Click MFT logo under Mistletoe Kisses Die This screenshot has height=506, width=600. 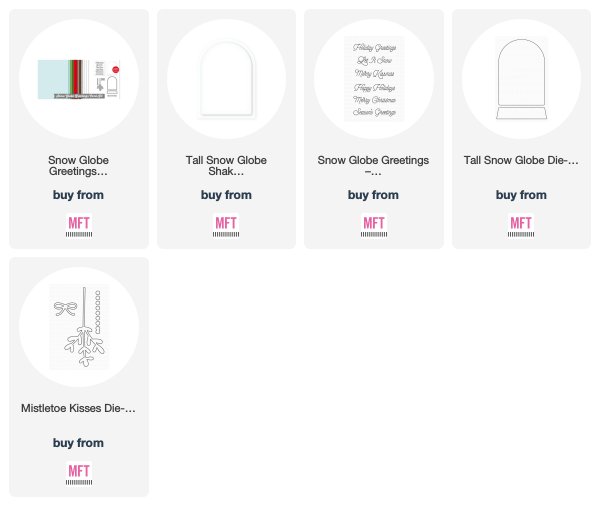click(x=79, y=474)
